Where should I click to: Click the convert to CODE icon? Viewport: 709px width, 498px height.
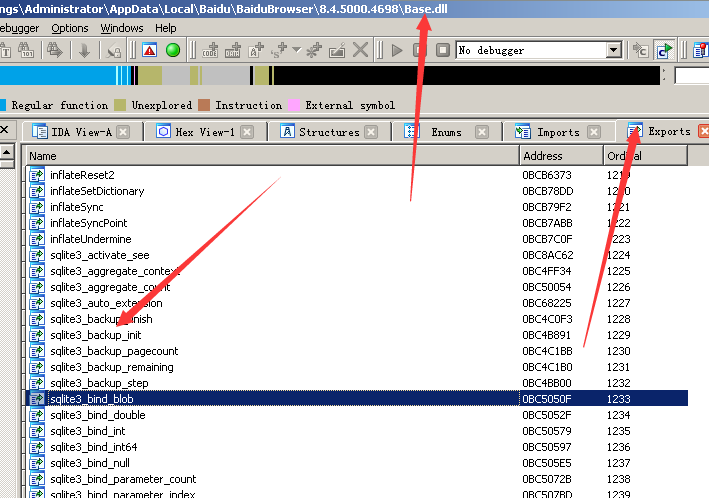coord(210,50)
